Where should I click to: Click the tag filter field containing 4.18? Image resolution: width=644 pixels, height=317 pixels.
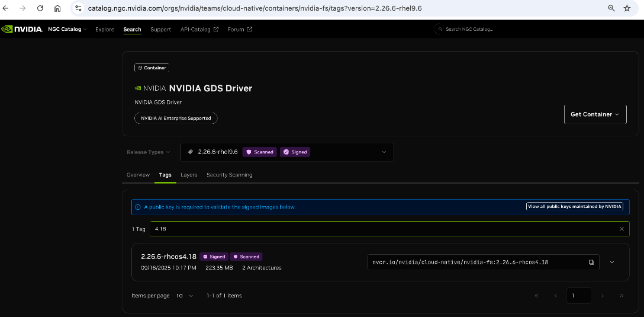click(x=389, y=229)
